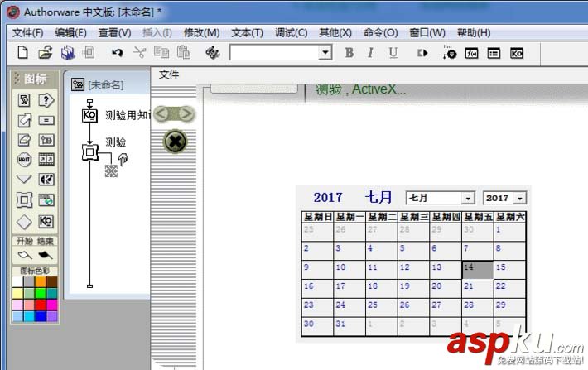The image size is (588, 370).
Task: Click the New file toolbar icon
Action: 22,53
